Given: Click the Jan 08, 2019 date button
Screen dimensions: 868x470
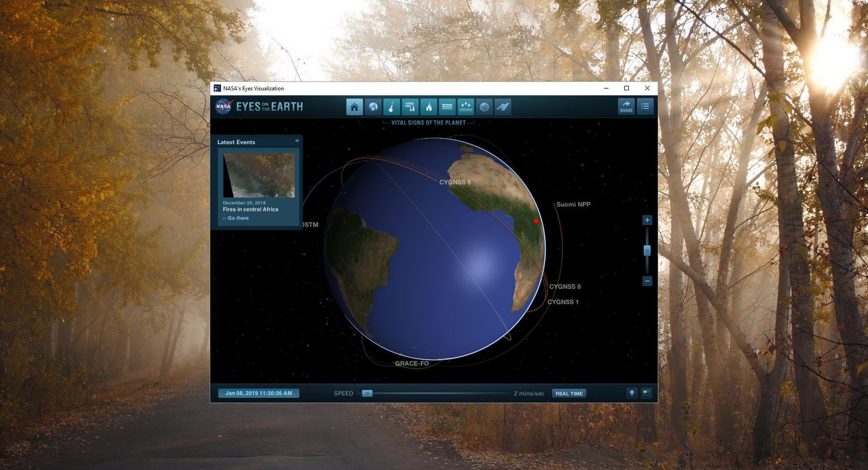Looking at the screenshot, I should pos(258,393).
